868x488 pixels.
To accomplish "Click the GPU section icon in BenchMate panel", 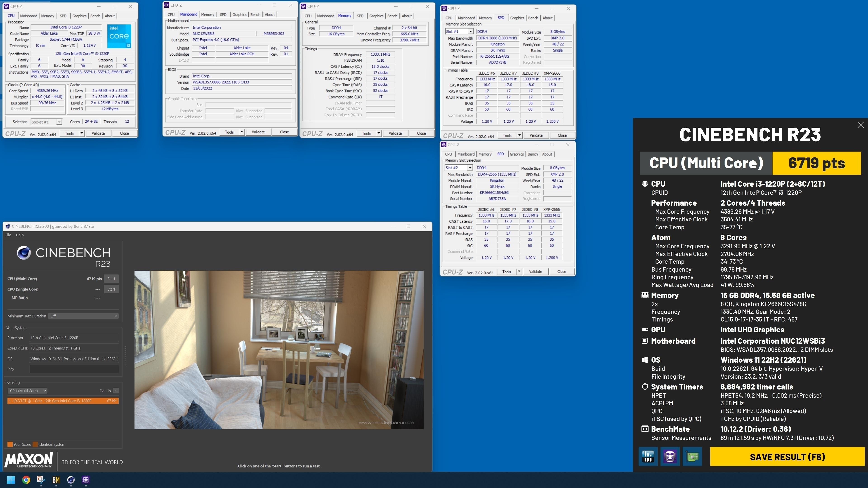I will 645,329.
